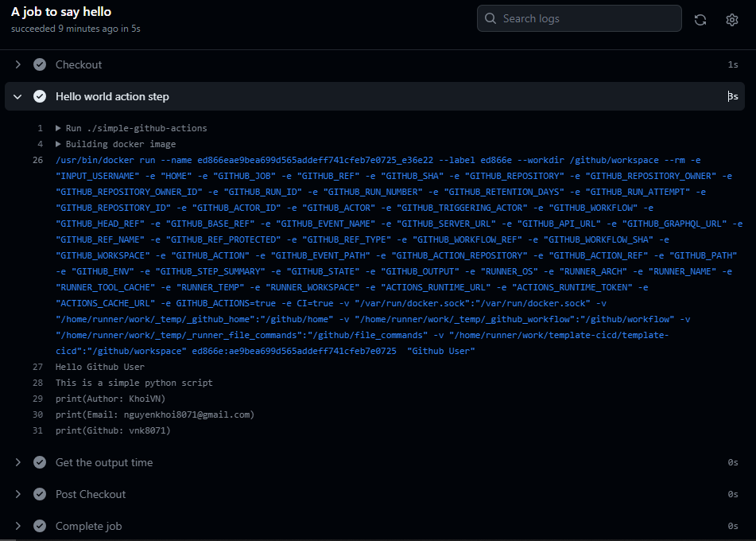The height and width of the screenshot is (541, 756).
Task: Expand the Building docker image log group
Action: [56, 143]
